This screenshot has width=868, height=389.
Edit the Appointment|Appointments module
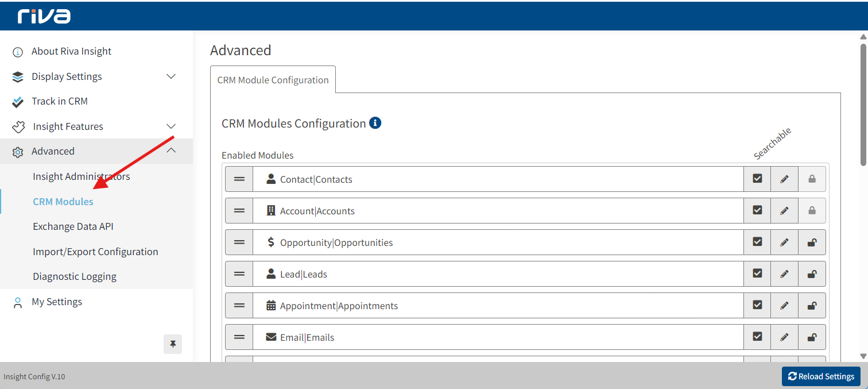click(784, 306)
